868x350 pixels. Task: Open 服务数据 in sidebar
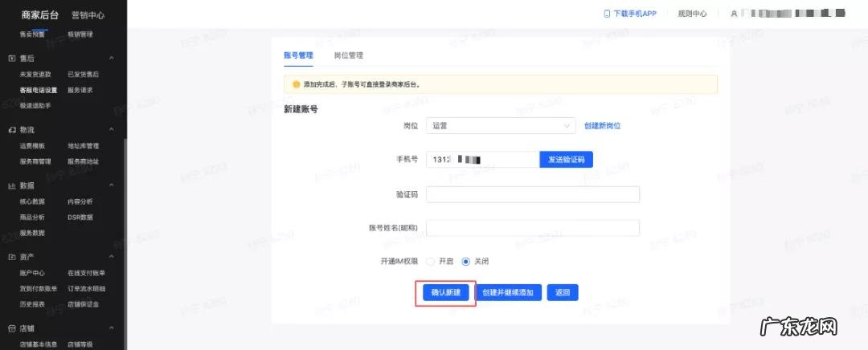(33, 233)
